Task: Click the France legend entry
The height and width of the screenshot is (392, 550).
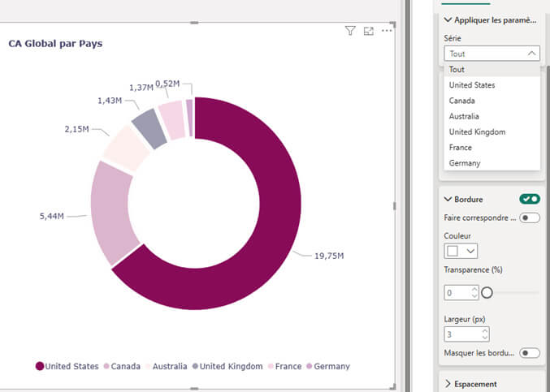Action: [x=283, y=366]
